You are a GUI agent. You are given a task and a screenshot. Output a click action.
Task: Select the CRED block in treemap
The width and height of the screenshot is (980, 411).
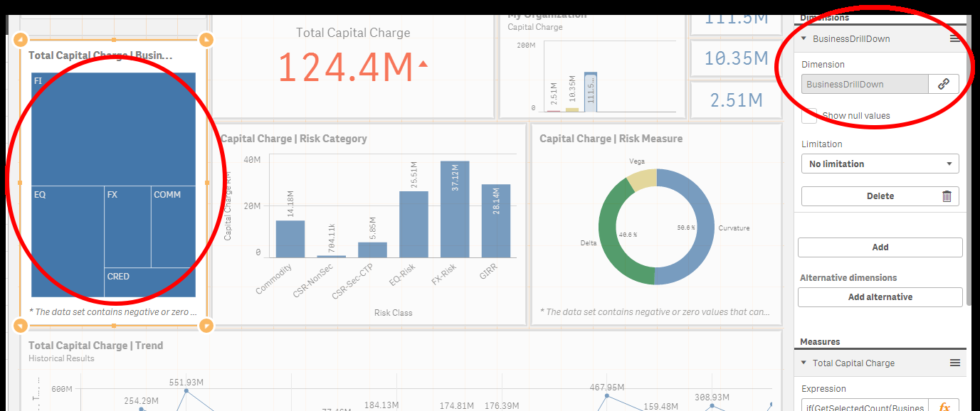click(x=149, y=283)
